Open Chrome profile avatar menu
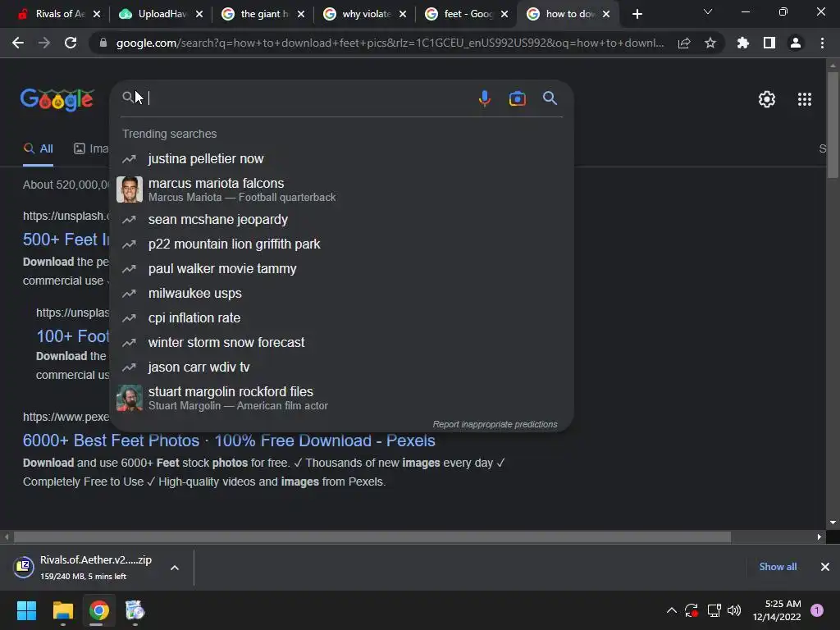The height and width of the screenshot is (630, 840). [x=795, y=43]
